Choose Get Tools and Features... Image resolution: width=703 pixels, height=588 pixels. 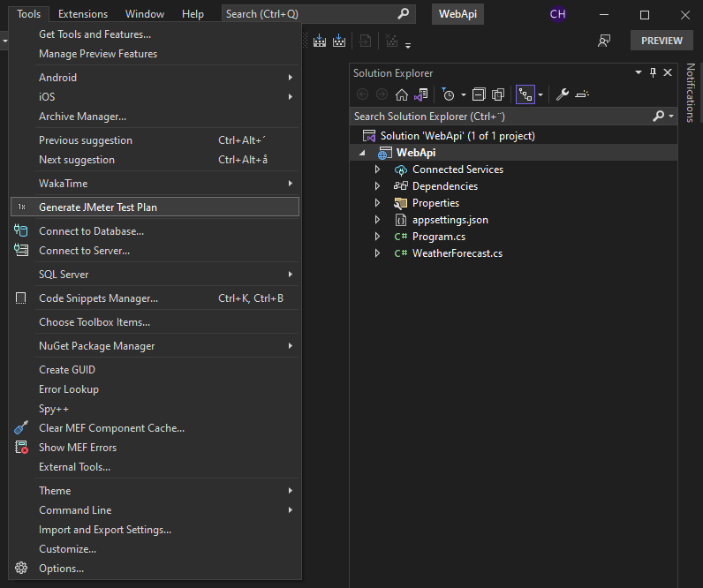[155, 34]
